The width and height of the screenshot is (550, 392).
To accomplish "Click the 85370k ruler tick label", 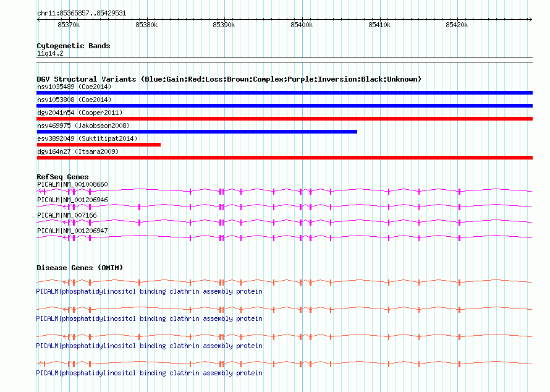I will pos(69,25).
